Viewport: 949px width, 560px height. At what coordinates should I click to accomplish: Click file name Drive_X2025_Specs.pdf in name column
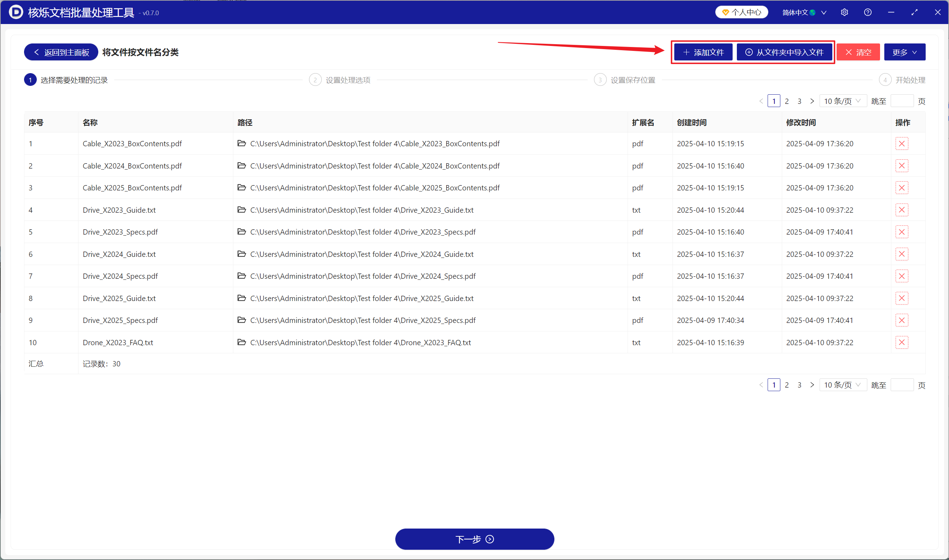click(121, 320)
